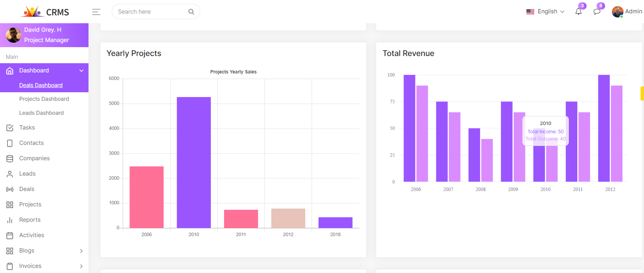
Task: Open the Admin profile menu
Action: (627, 12)
